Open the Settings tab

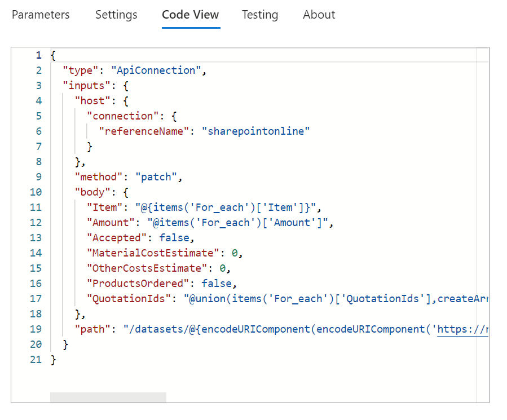[x=116, y=15]
